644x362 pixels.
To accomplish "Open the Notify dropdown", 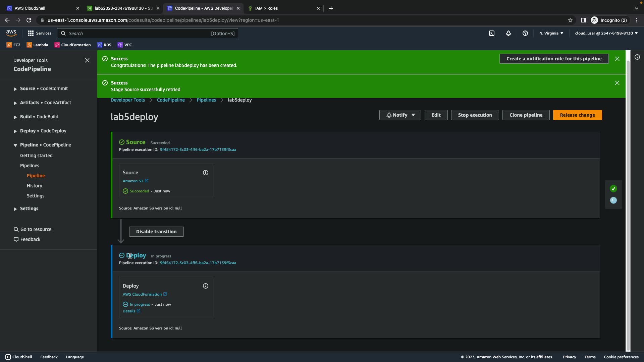I will pos(400,115).
